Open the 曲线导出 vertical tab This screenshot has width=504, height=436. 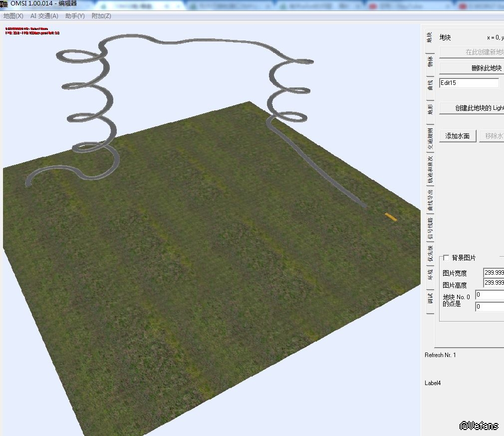click(x=430, y=200)
